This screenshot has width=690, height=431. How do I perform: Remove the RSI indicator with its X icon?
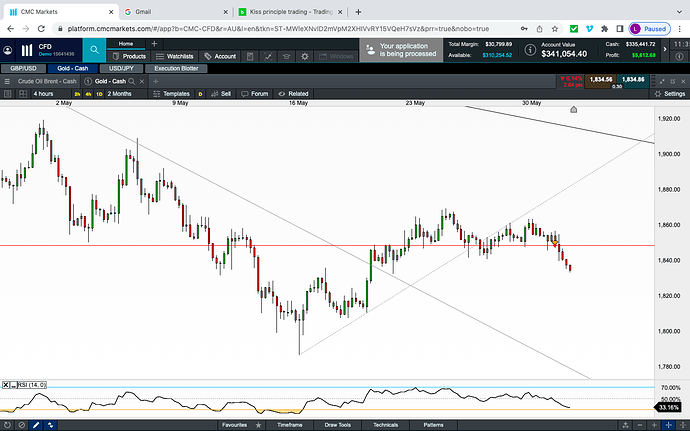pos(5,384)
